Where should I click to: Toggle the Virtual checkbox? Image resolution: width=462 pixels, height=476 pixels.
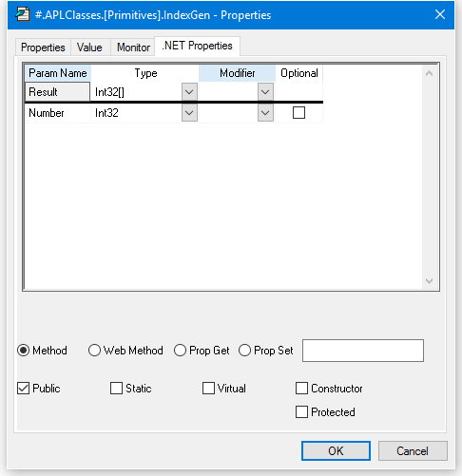point(208,389)
